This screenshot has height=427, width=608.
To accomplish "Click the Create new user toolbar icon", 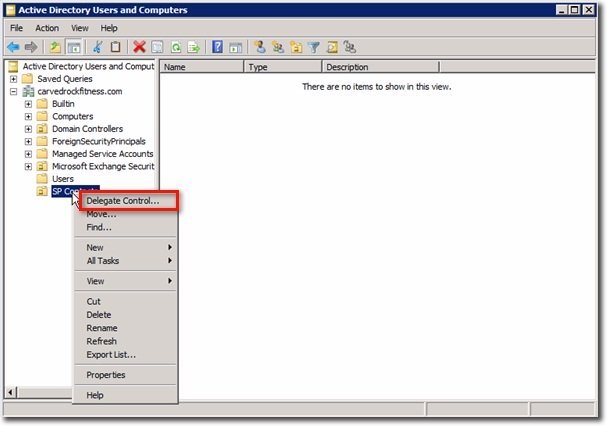I will [x=260, y=47].
